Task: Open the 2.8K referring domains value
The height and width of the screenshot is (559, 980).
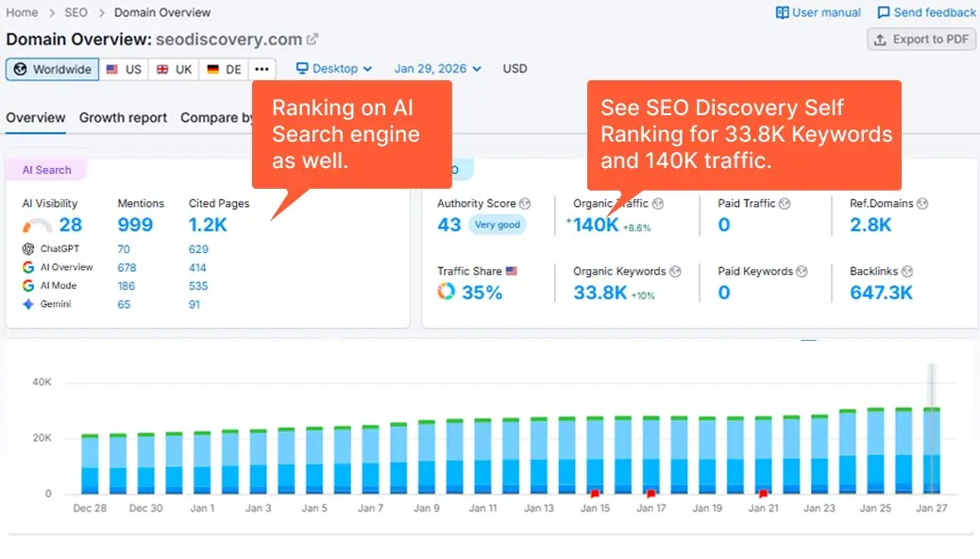Action: point(870,225)
